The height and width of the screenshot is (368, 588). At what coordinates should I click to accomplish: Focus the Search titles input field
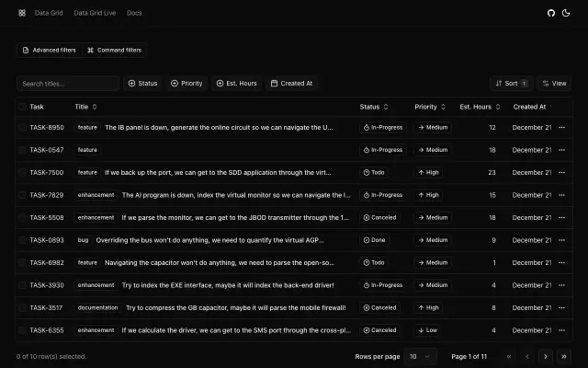(x=68, y=84)
